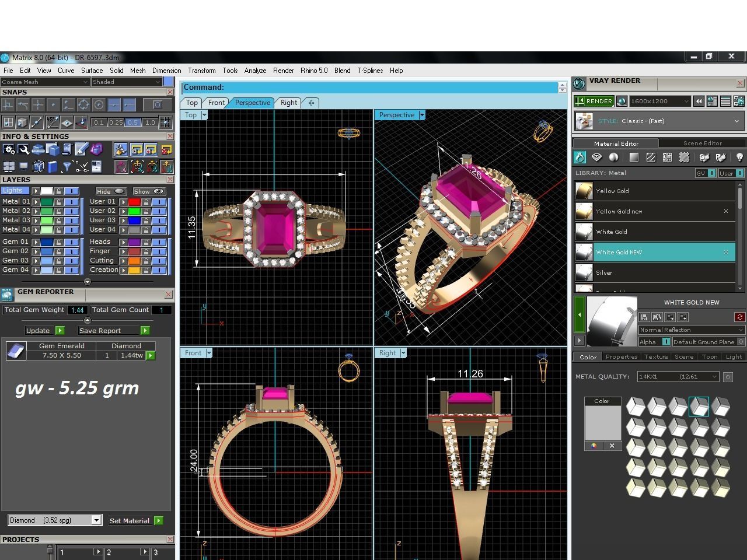Select the White Gold material
747x560 pixels.
655,232
